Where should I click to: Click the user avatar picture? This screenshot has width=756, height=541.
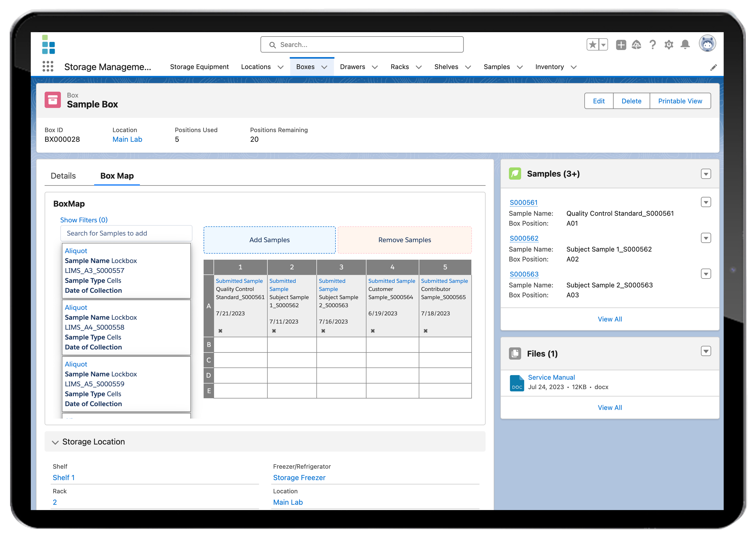pyautogui.click(x=708, y=43)
